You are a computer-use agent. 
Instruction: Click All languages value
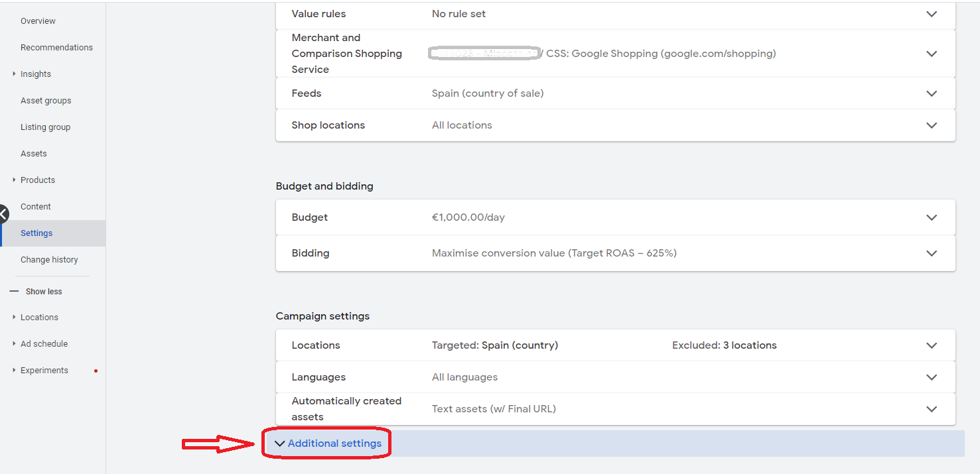464,377
